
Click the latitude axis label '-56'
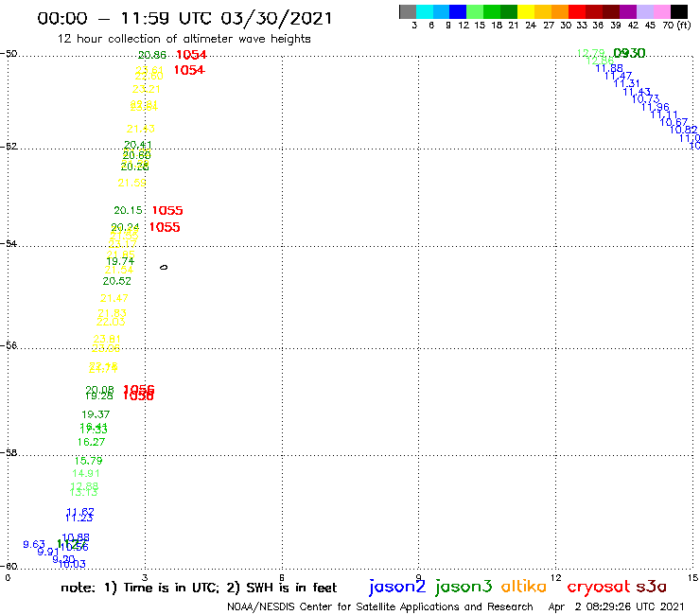9,345
